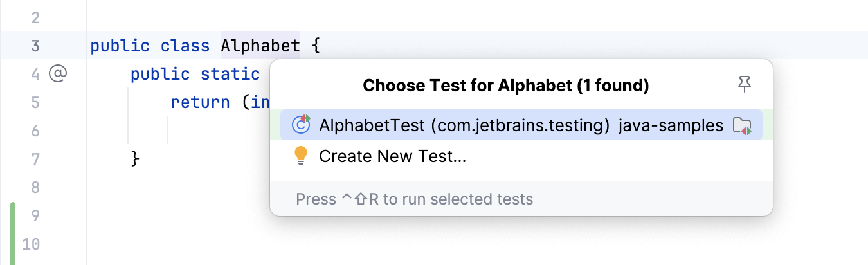This screenshot has width=868, height=265.
Task: Click the lightbulb icon beside Create New Test
Action: 301,156
